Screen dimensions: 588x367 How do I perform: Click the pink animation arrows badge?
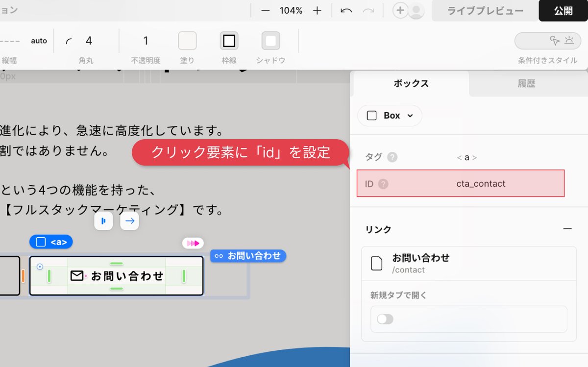coord(193,243)
